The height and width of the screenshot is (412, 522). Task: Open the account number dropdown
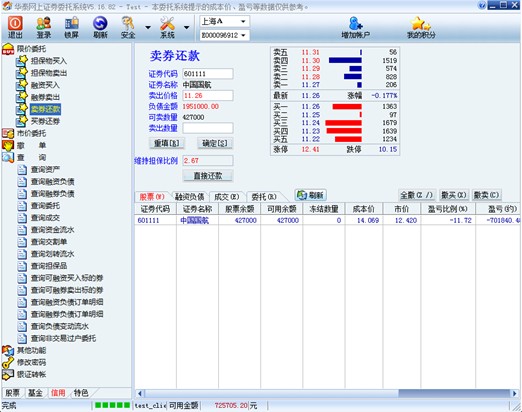224,35
